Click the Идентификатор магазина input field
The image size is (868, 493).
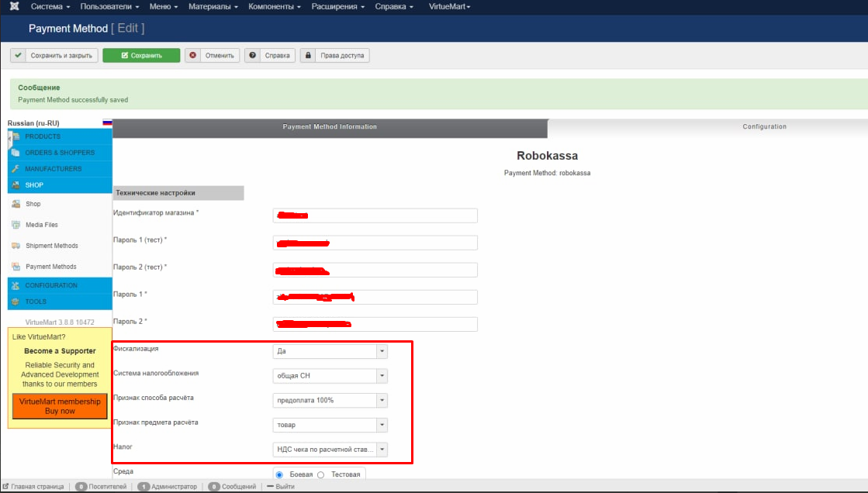pyautogui.click(x=375, y=215)
